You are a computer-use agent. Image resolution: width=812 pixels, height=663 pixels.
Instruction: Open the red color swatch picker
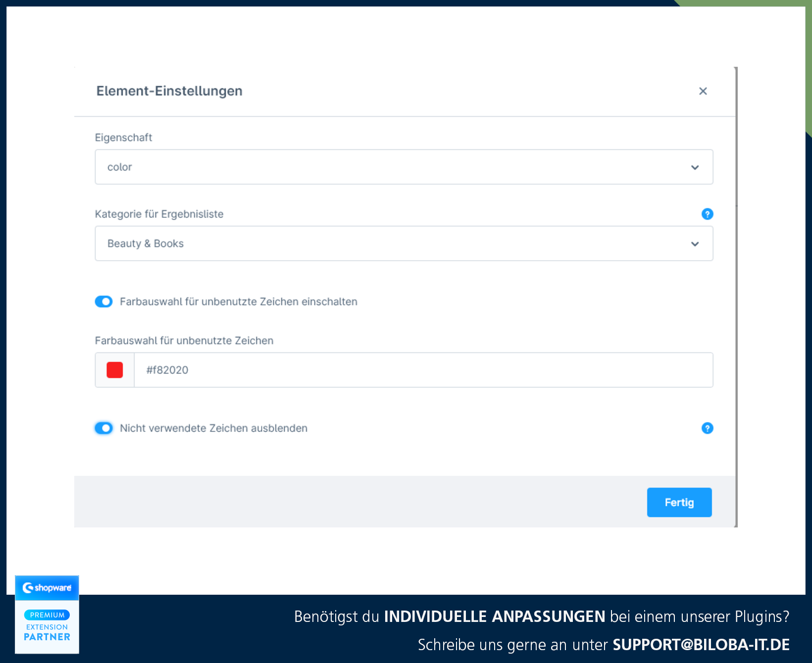115,370
